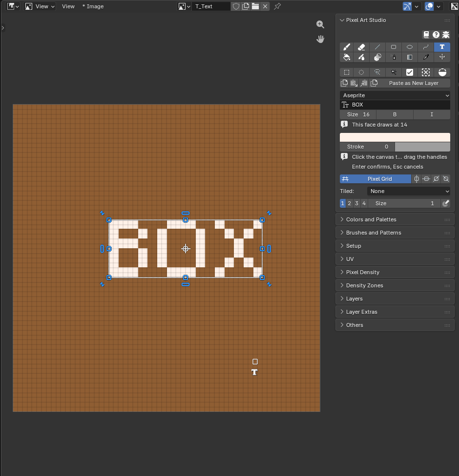Click the pan hand icon in viewport
Image resolution: width=459 pixels, height=476 pixels.
pyautogui.click(x=320, y=39)
